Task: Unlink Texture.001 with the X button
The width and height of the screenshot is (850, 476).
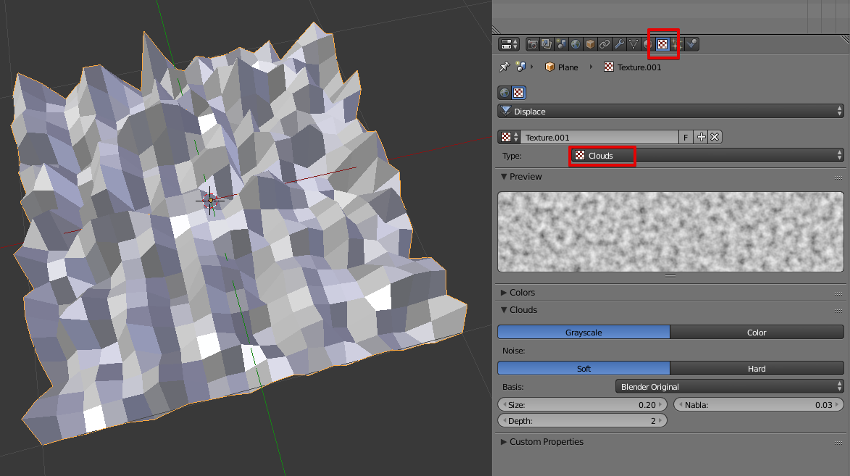Action: click(x=715, y=137)
